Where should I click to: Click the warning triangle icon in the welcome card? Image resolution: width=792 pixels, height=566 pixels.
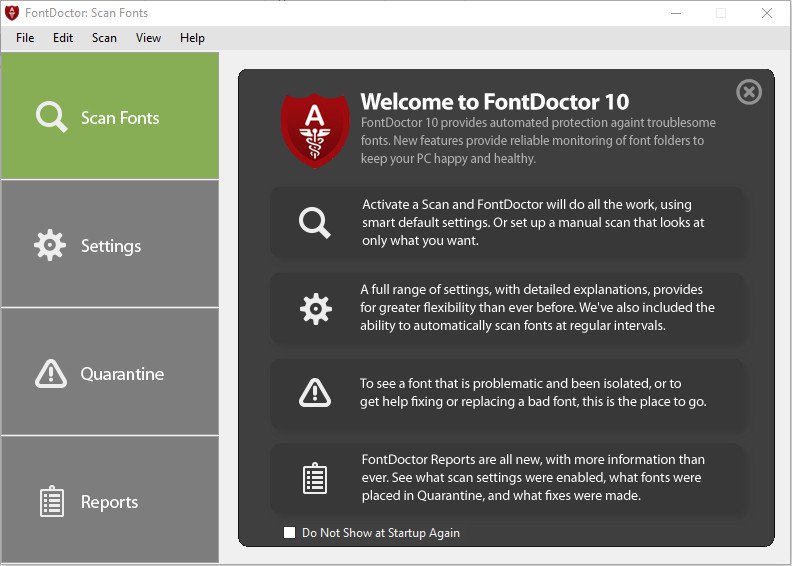[x=315, y=392]
